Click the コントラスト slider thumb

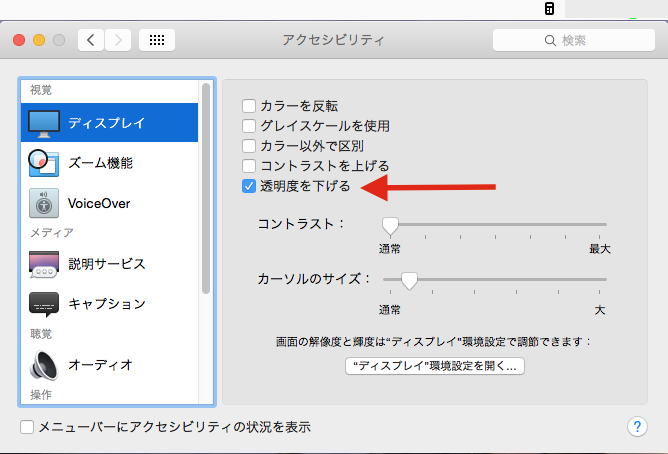[x=390, y=226]
